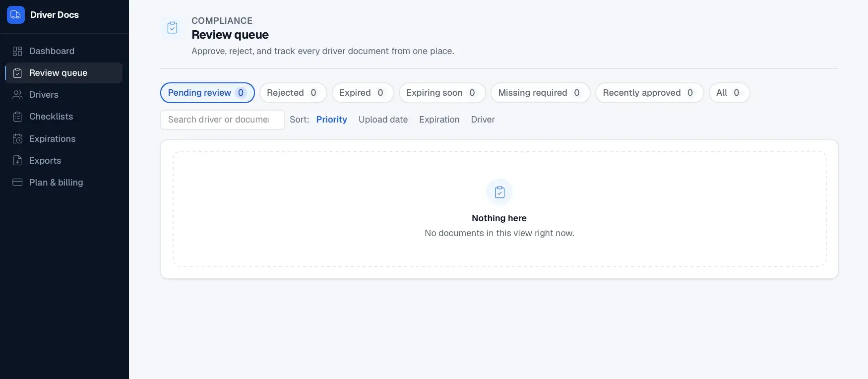Click the clipboard icon above Nothing here
The image size is (868, 379).
(x=499, y=192)
